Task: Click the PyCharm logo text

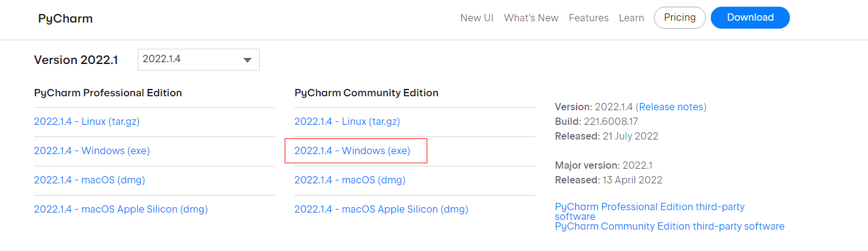Action: [x=65, y=18]
